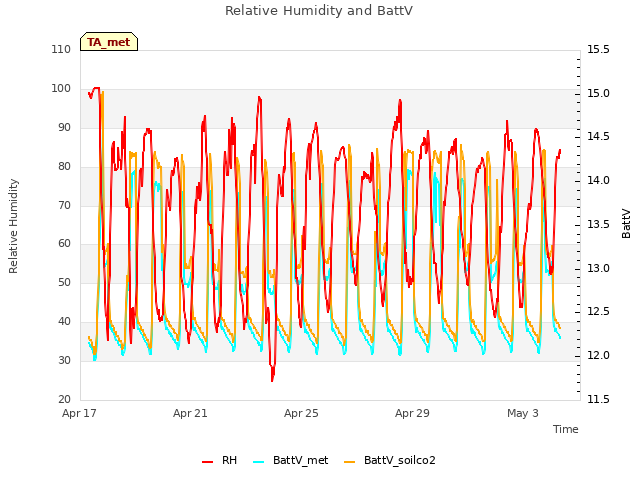The height and width of the screenshot is (480, 640).
Task: Click the 30 left axis value
Action: point(64,360)
